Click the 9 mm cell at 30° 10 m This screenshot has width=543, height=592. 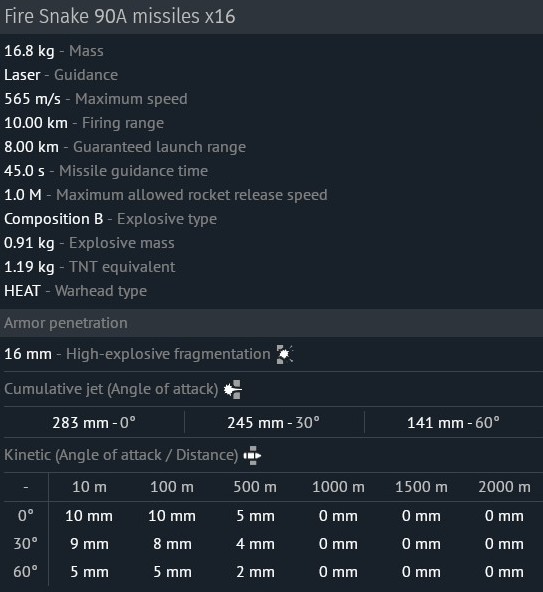pos(89,544)
